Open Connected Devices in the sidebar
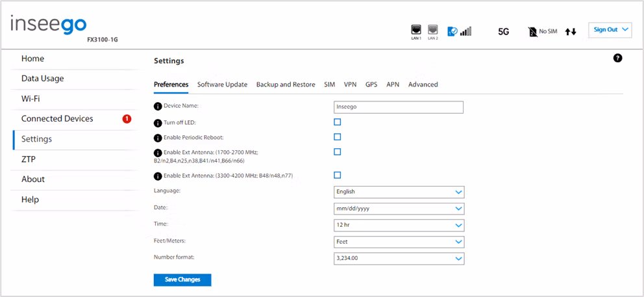The height and width of the screenshot is (297, 644). click(x=73, y=119)
